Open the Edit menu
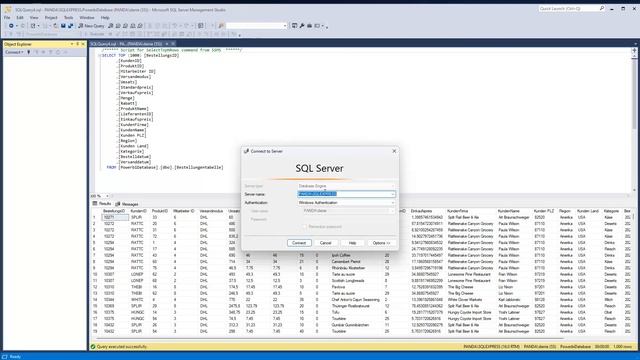This screenshot has width=640, height=360. tap(20, 18)
